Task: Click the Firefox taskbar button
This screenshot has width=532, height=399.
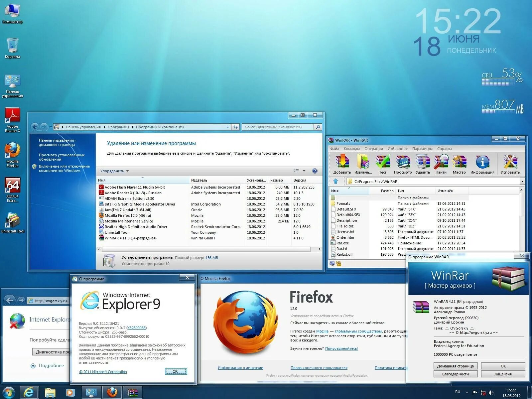Action: click(x=112, y=393)
